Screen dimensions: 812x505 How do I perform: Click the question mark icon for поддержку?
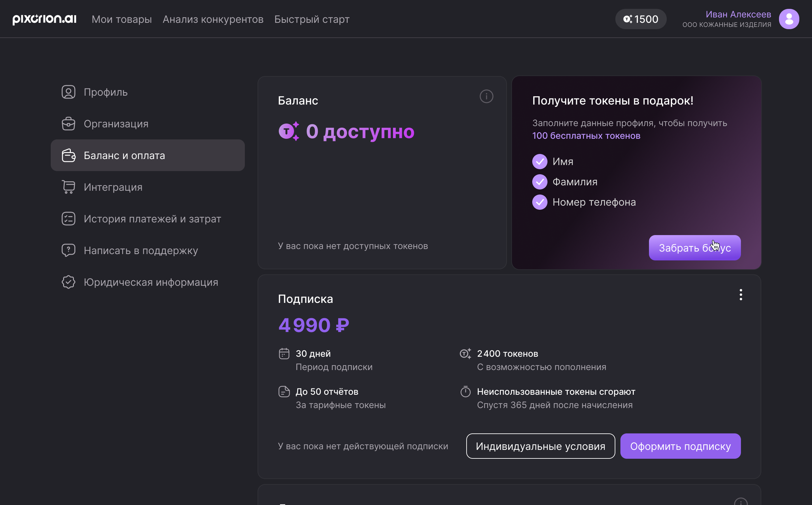[69, 250]
